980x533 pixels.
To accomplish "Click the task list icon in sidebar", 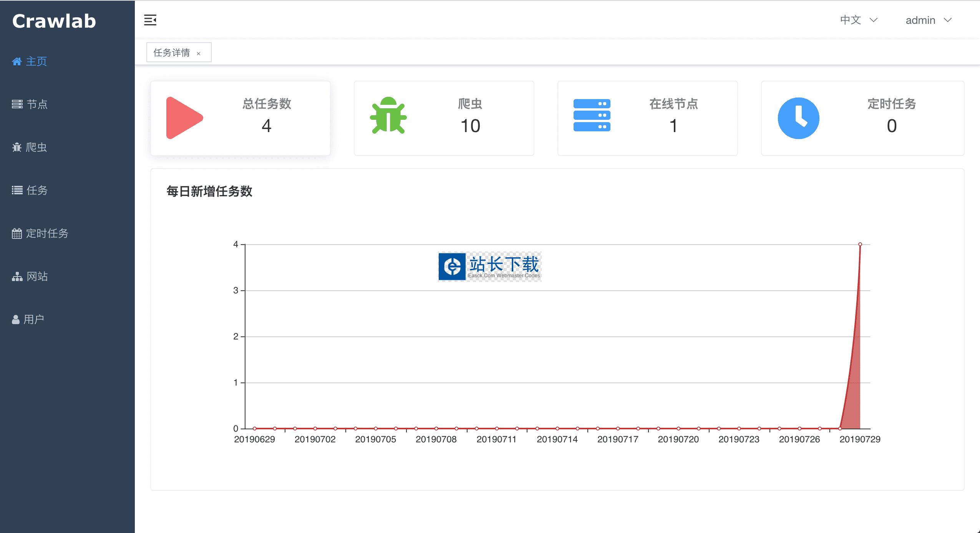I will (17, 190).
